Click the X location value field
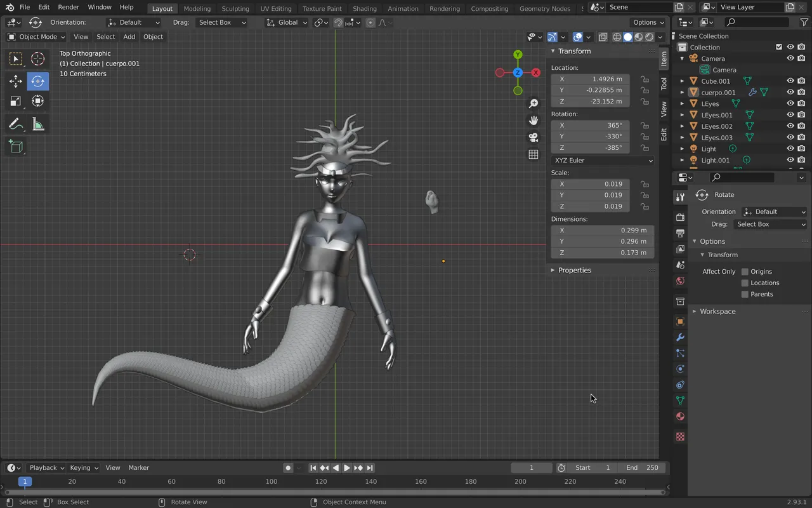 tap(591, 79)
